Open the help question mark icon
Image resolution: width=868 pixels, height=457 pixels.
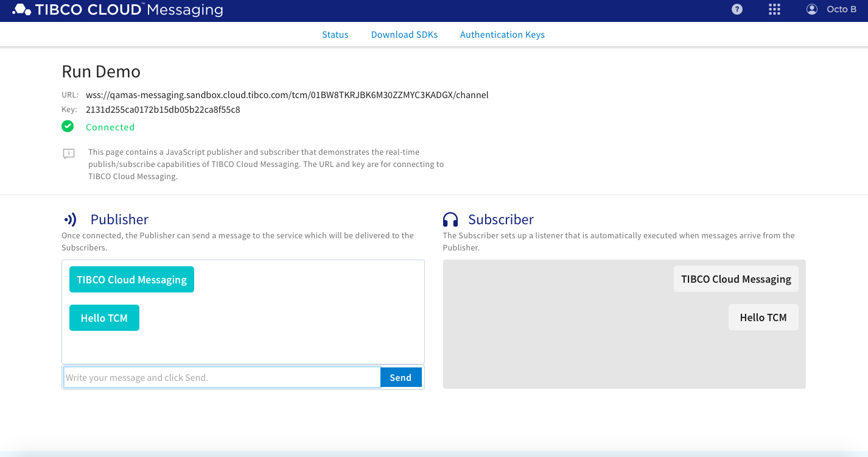[737, 10]
